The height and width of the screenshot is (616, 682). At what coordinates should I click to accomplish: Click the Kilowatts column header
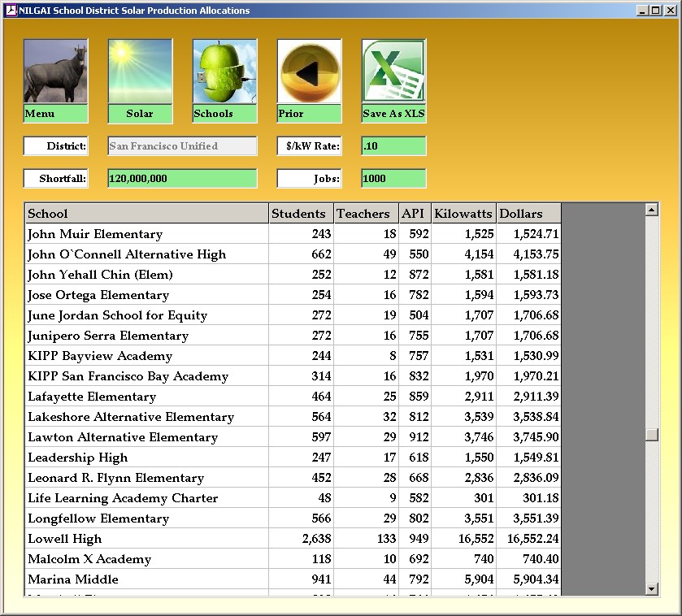pos(463,214)
